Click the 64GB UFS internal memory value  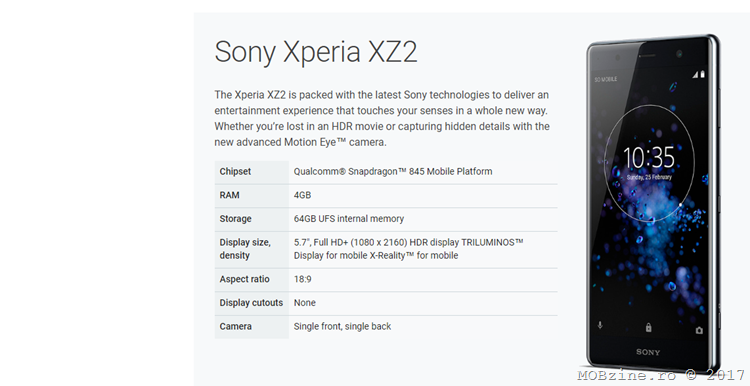pos(349,219)
